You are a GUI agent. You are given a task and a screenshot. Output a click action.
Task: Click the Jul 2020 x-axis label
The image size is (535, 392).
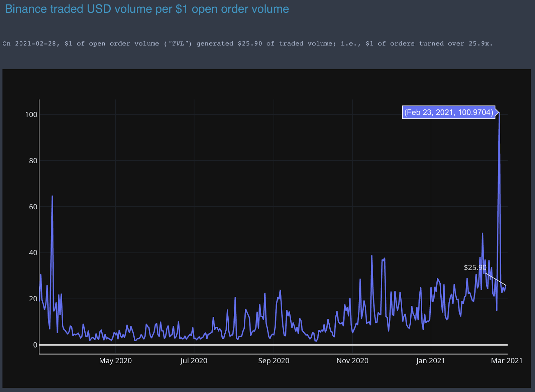coord(194,361)
